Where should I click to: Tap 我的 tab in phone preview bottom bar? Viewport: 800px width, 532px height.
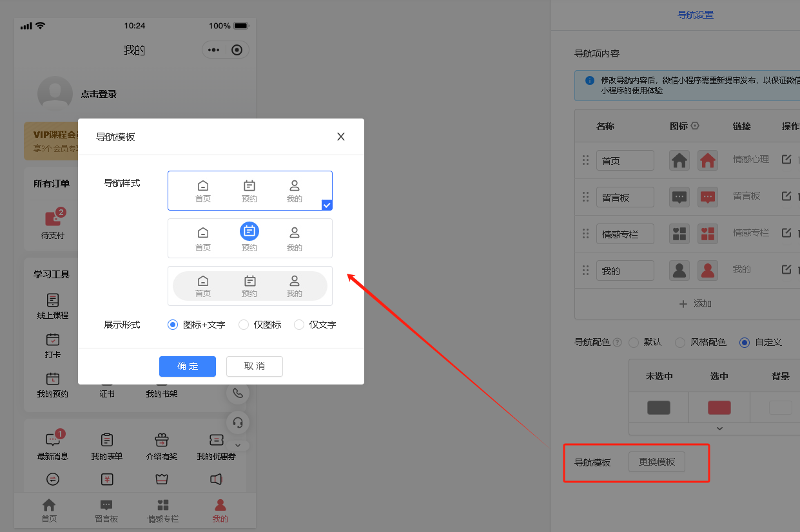[x=220, y=511]
